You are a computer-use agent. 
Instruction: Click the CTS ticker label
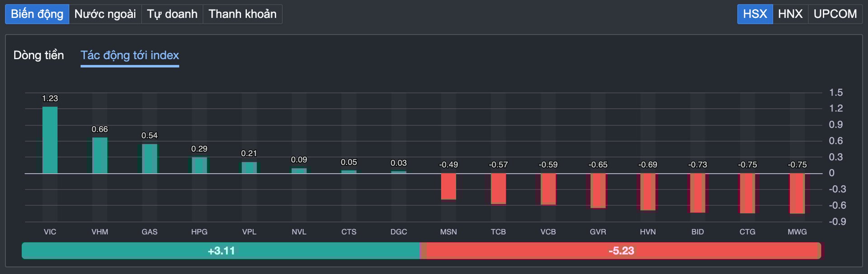349,232
